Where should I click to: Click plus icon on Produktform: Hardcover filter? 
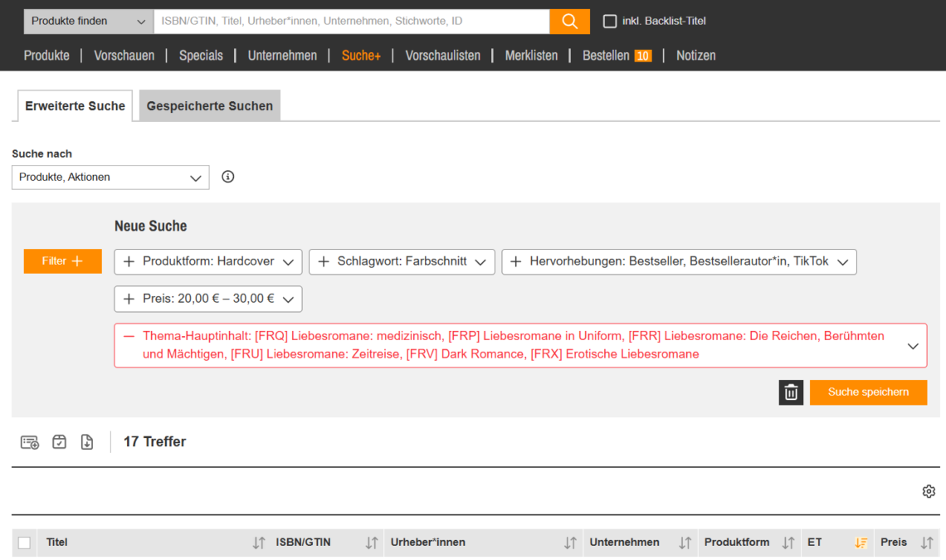pos(129,262)
